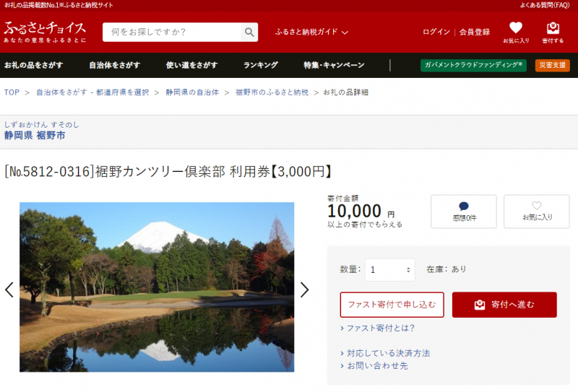Click the 10,000 円 donation amount text
This screenshot has height=392, width=578.
(361, 212)
